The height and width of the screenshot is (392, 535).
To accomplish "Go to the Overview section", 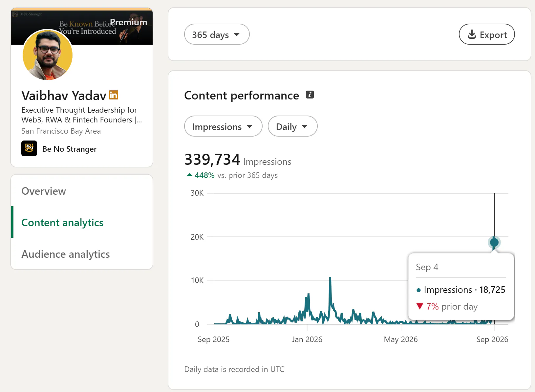I will click(x=44, y=191).
